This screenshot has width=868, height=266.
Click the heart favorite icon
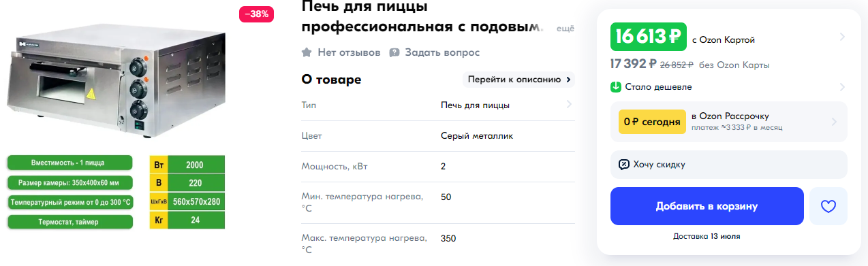828,206
